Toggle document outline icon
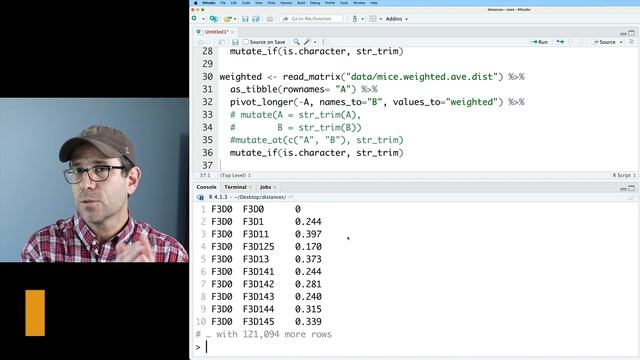The image size is (640, 360). pos(631,42)
